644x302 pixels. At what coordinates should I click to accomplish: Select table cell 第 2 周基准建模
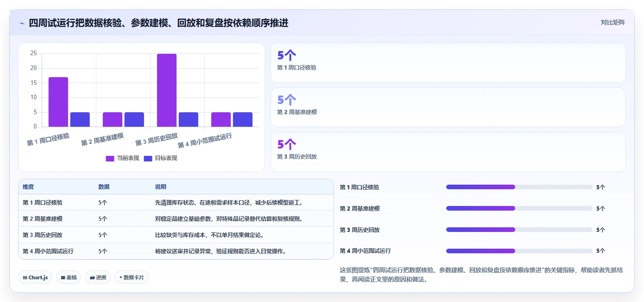pyautogui.click(x=43, y=219)
